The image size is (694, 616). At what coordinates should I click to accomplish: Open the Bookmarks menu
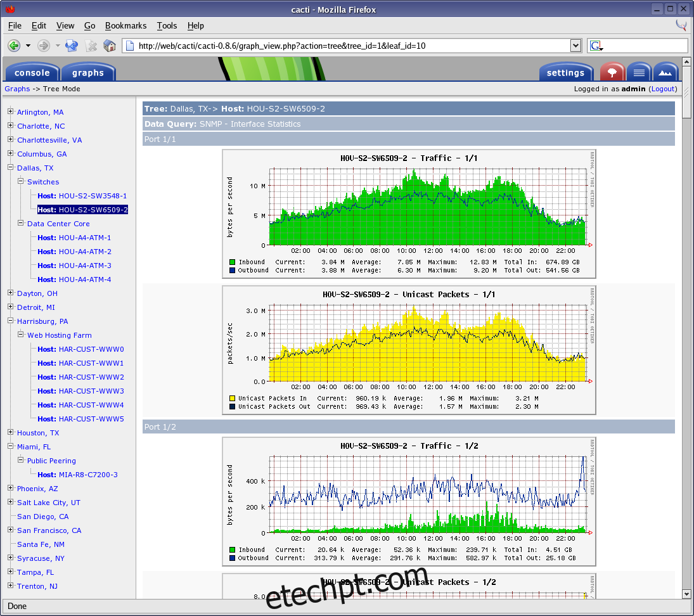[x=125, y=25]
